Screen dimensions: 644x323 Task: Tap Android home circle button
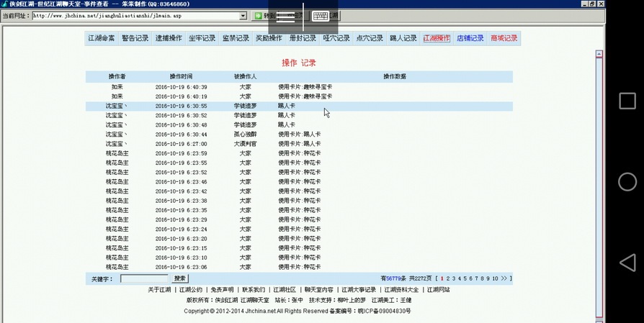click(x=627, y=181)
